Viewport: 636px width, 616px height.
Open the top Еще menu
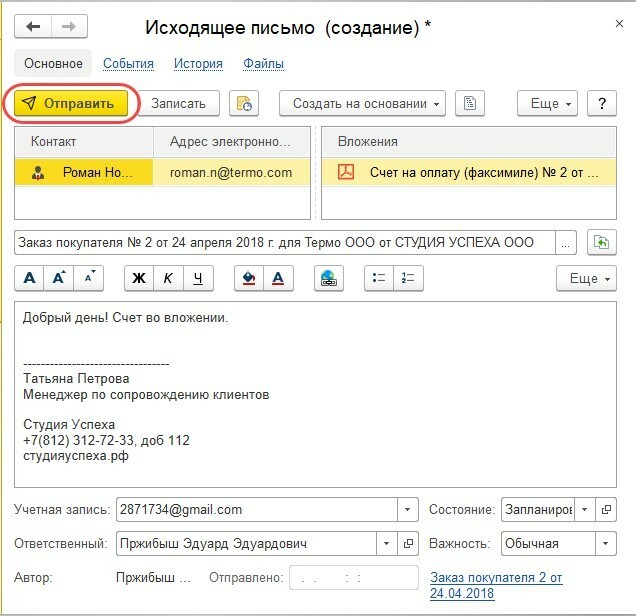click(x=547, y=103)
